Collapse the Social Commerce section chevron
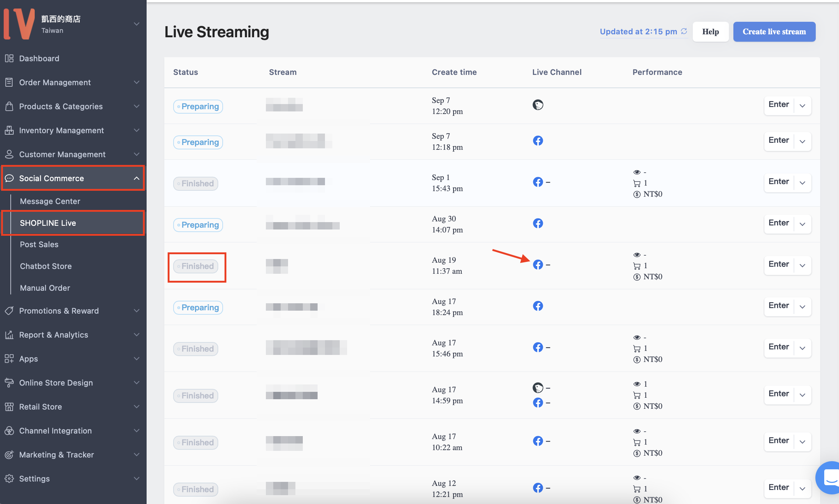 [137, 178]
